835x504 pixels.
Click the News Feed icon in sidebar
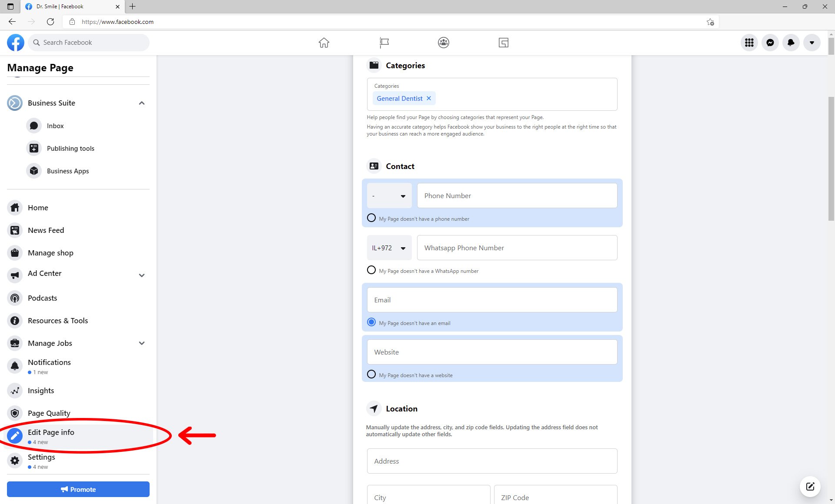pos(15,230)
